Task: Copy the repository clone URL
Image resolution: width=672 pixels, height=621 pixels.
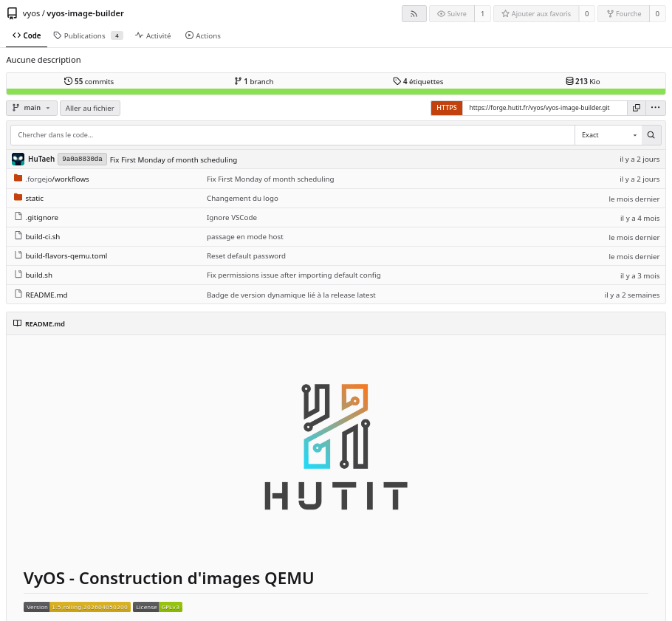Action: (637, 108)
